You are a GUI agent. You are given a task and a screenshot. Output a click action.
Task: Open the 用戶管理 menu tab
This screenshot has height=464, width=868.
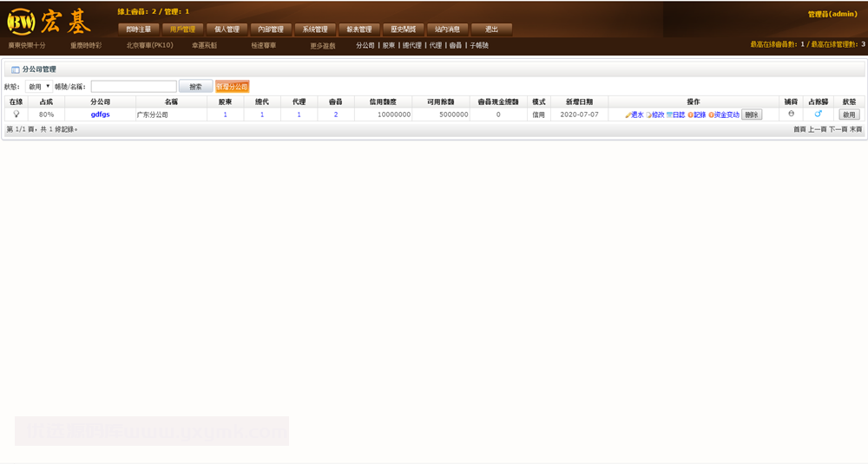point(183,29)
